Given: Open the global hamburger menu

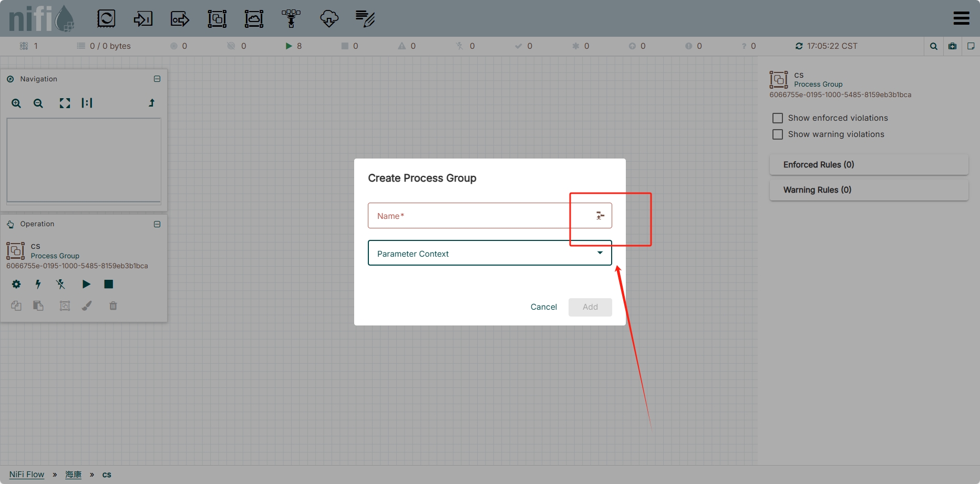Looking at the screenshot, I should [961, 18].
